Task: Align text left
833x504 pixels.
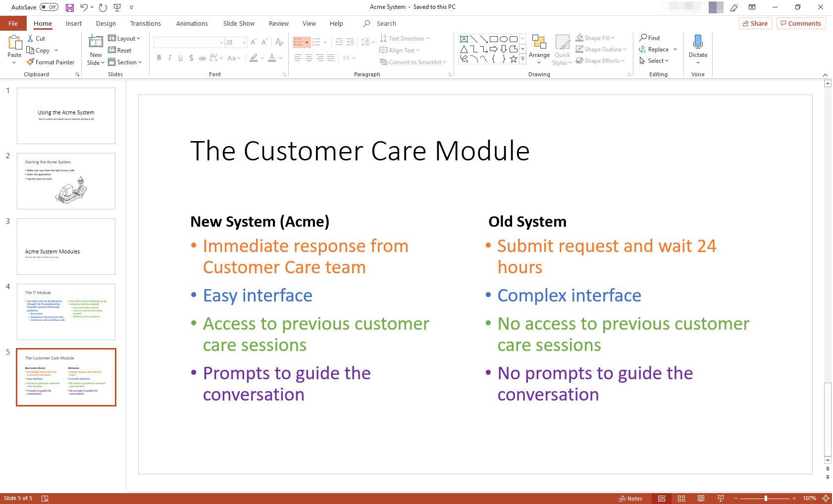Action: pyautogui.click(x=298, y=58)
